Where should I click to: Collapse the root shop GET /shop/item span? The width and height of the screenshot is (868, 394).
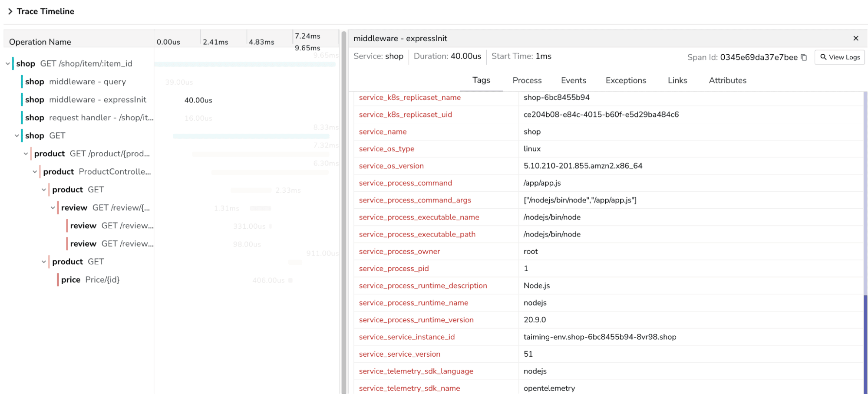tap(8, 64)
